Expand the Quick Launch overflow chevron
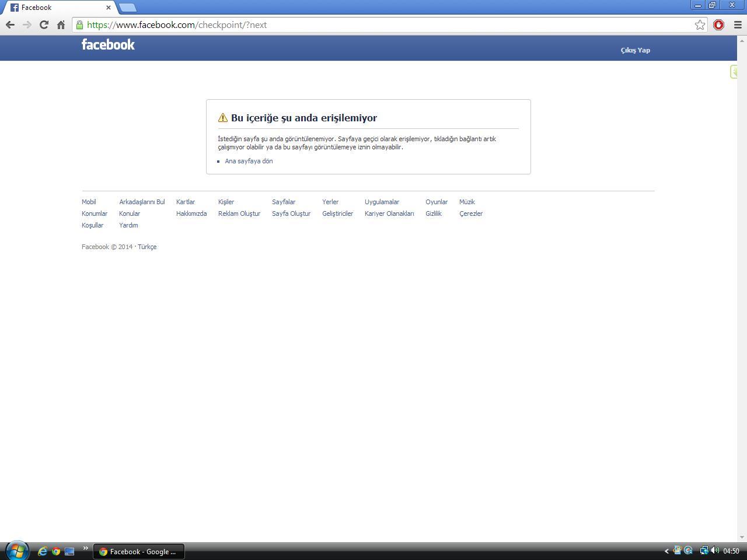Screen dimensions: 747x560 tap(85, 548)
